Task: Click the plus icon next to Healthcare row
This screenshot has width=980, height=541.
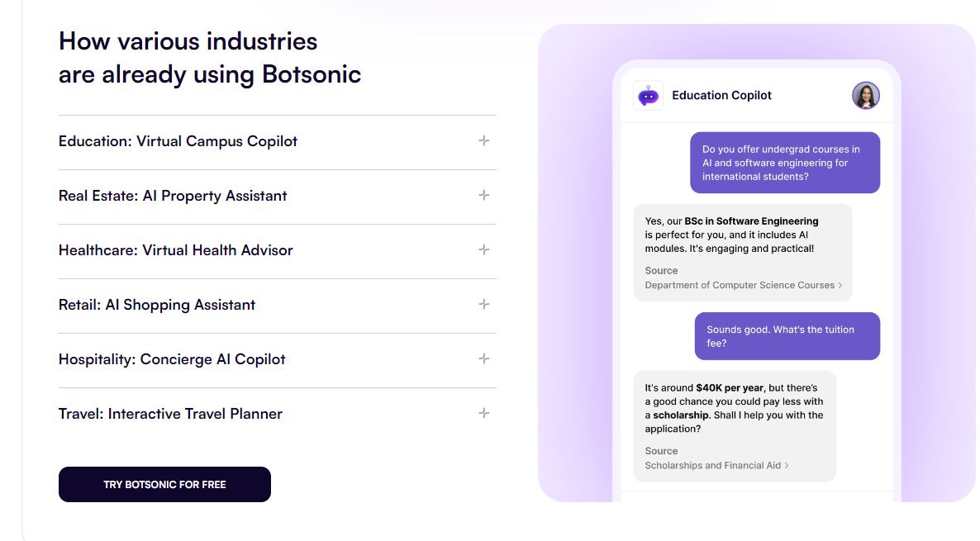Action: pos(484,251)
